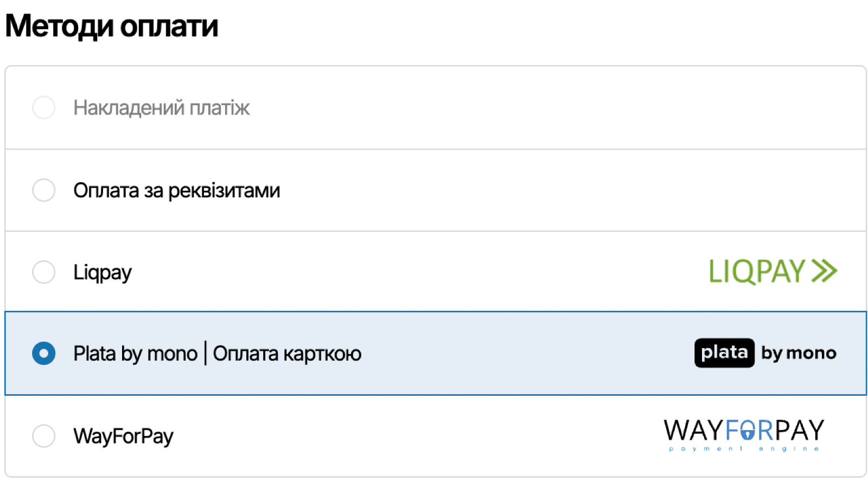Pick the WayForPay radio button
This screenshot has height=488, width=868.
[x=44, y=436]
